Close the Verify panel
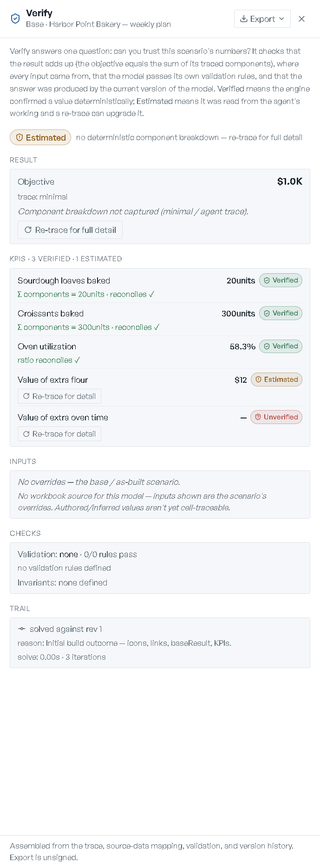Viewport: 320px width, 868px height. [x=301, y=19]
